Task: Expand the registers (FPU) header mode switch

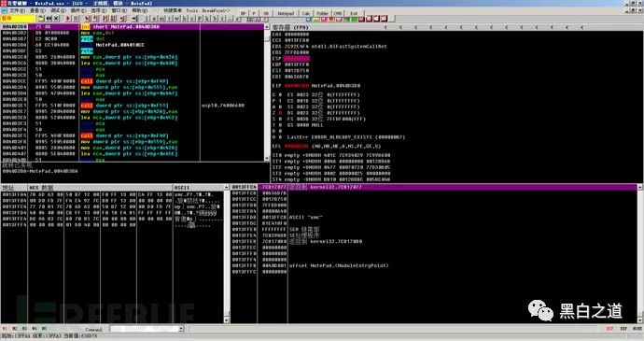Action: (291, 27)
